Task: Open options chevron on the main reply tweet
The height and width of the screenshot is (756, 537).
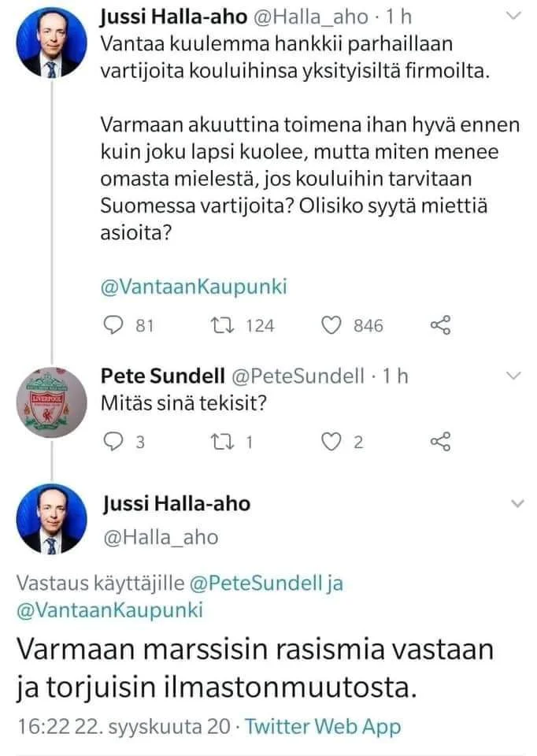Action: pyautogui.click(x=517, y=502)
